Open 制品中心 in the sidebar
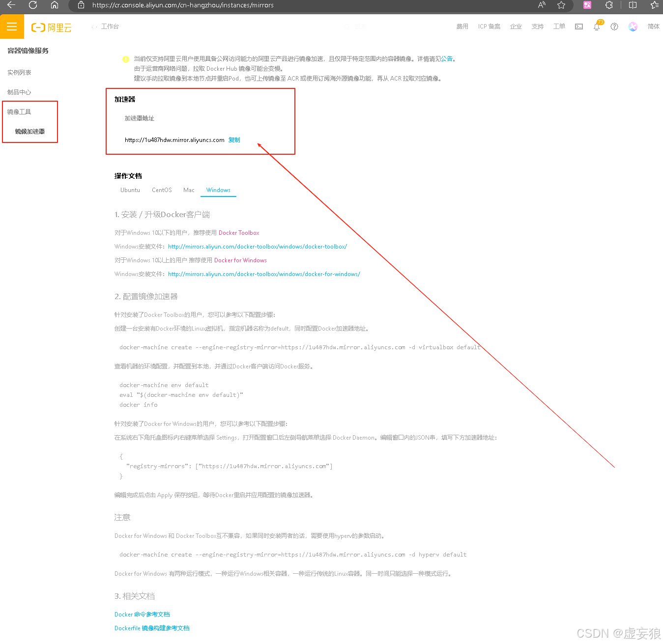 (x=19, y=92)
